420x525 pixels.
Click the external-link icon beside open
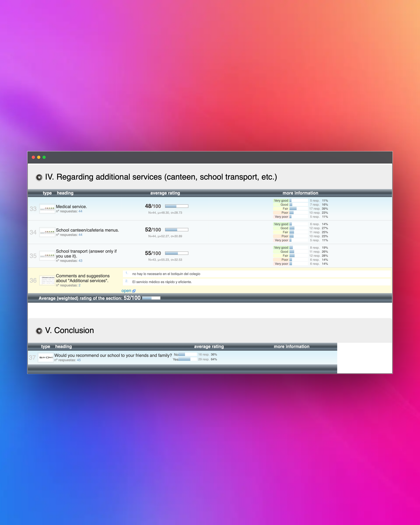134,291
